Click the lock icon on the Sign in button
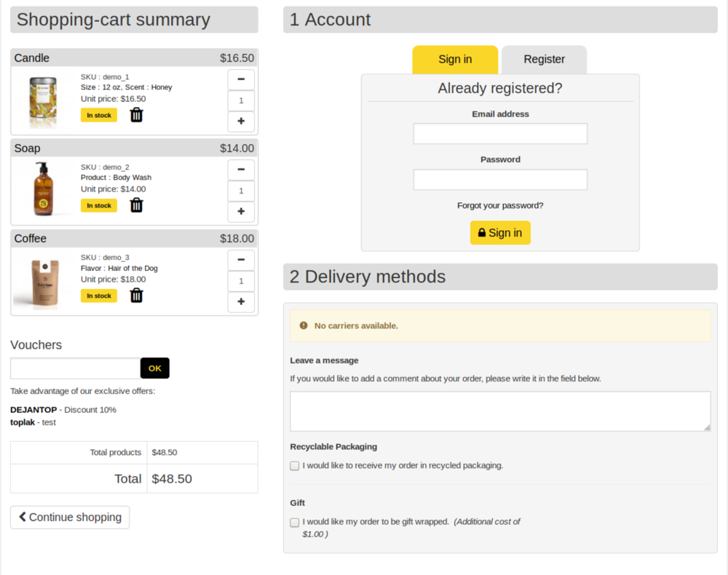728x575 pixels. 481,233
